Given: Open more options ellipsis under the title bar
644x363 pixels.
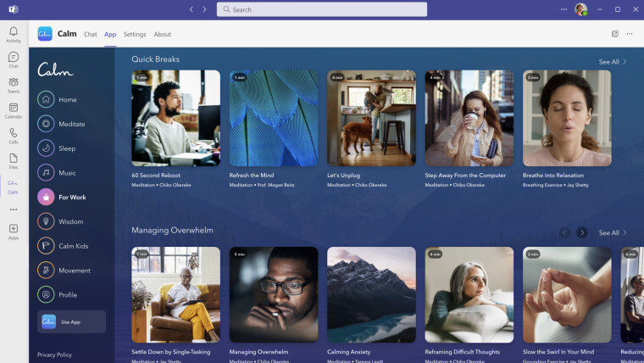Looking at the screenshot, I should click(x=630, y=34).
